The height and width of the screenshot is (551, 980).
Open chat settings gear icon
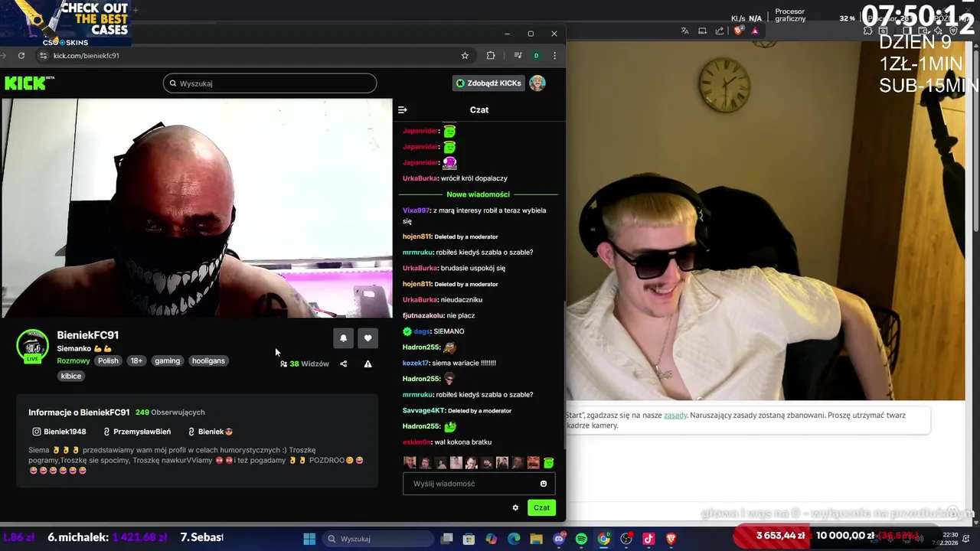(x=515, y=507)
